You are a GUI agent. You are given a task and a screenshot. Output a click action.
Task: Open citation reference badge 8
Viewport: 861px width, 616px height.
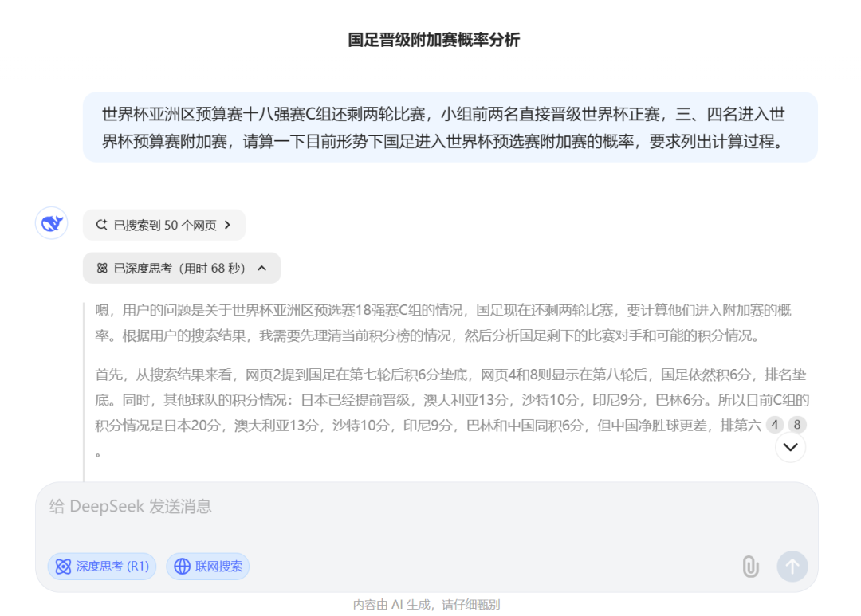[796, 425]
